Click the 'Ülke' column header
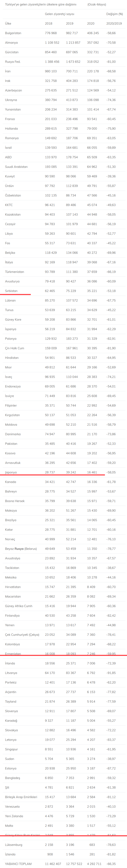The height and width of the screenshot is (868, 127). click(8, 24)
